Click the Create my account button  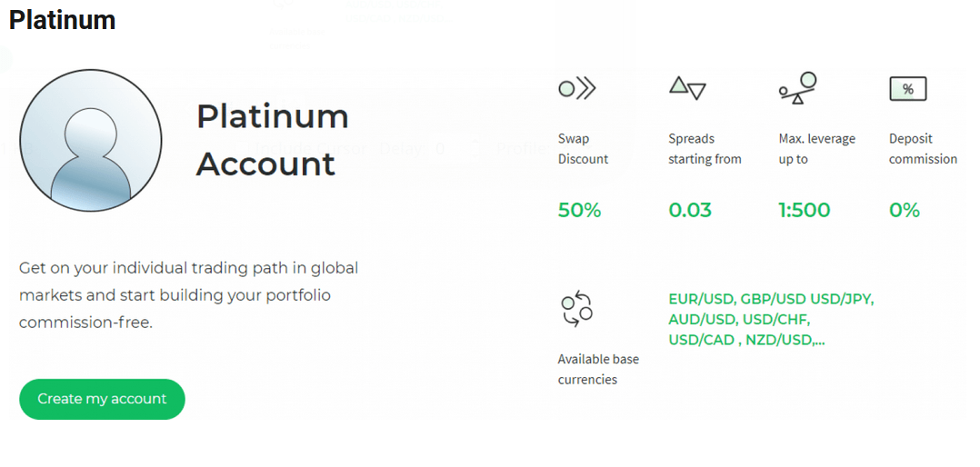[x=102, y=399]
